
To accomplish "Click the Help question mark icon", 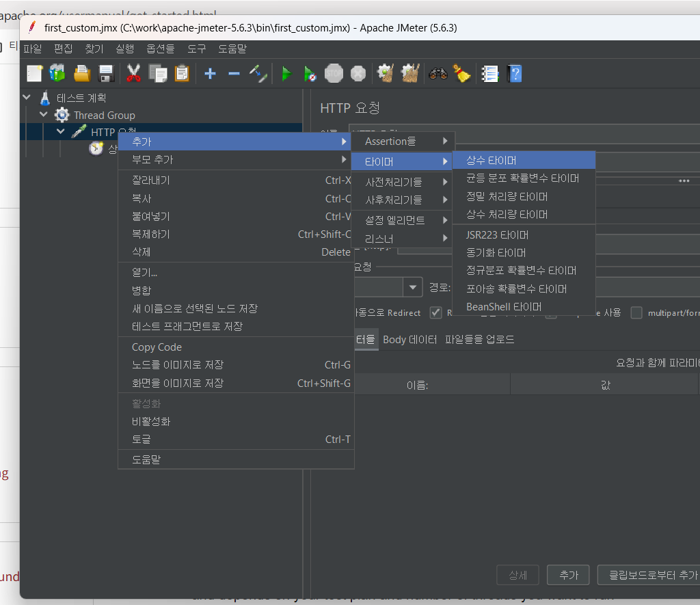I will (x=514, y=73).
